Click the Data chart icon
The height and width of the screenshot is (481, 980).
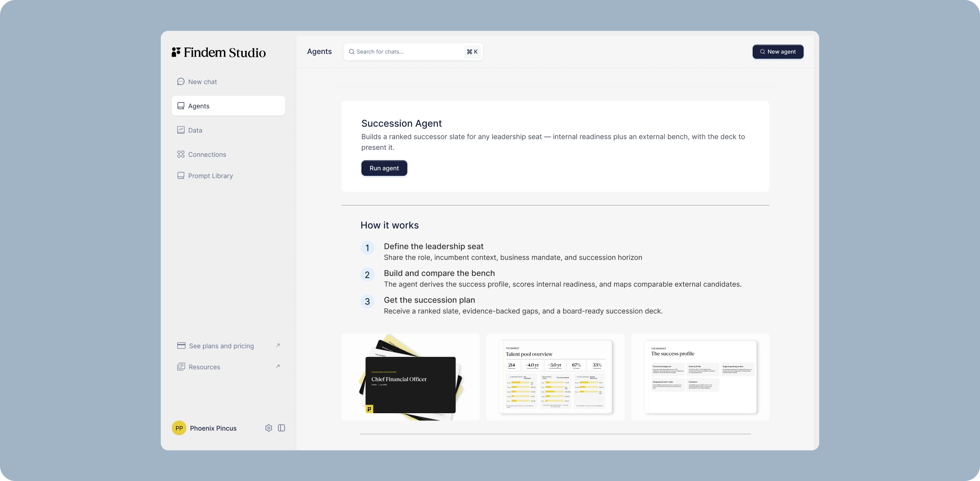click(181, 130)
